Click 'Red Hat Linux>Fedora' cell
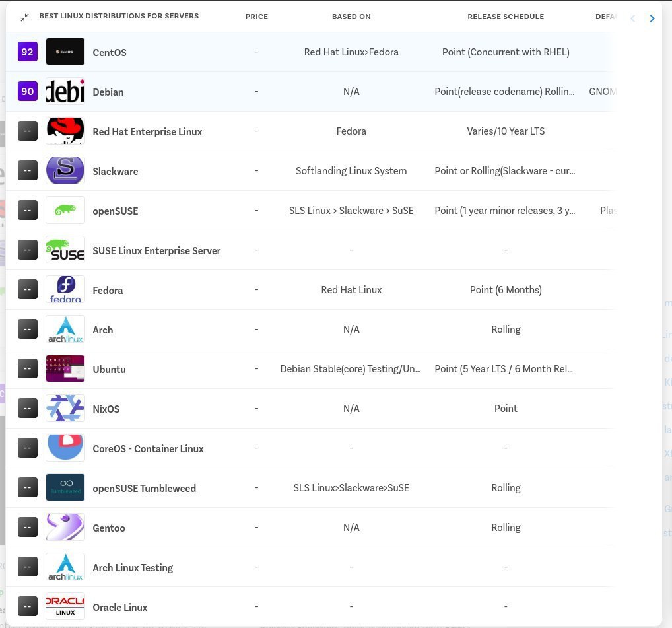Viewport: 672px width, 628px height. coord(351,52)
